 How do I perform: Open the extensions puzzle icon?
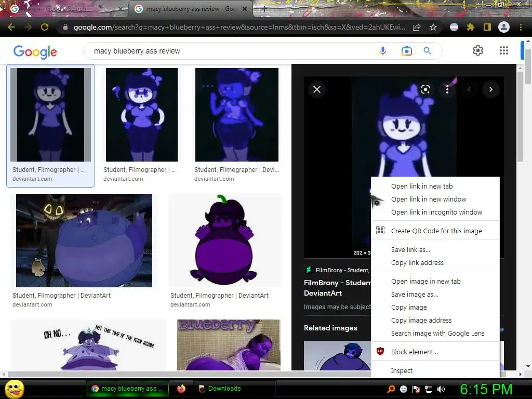(x=470, y=27)
